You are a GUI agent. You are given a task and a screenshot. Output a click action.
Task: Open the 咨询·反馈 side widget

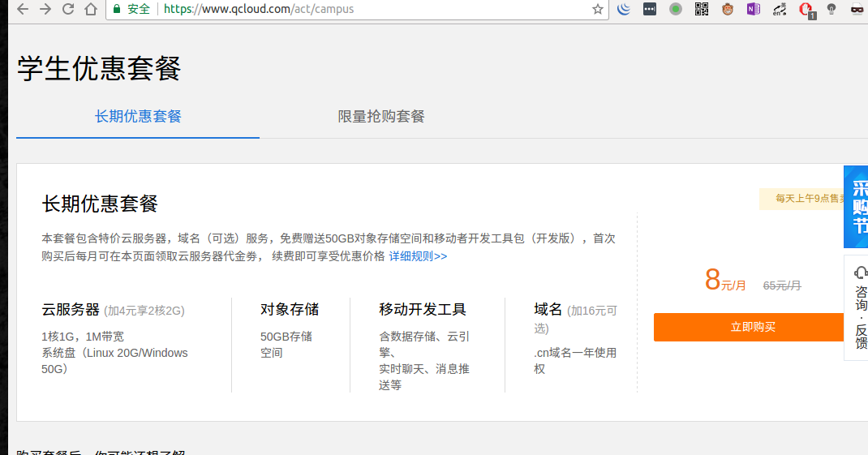tap(859, 308)
